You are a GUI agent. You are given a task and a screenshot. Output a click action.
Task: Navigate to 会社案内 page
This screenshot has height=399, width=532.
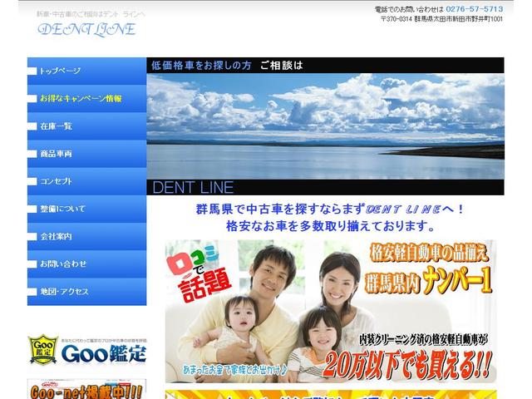tap(86, 236)
